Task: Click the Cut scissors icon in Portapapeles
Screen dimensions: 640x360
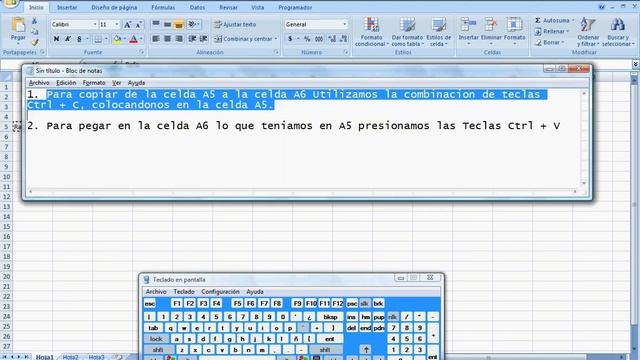Action: pyautogui.click(x=35, y=21)
